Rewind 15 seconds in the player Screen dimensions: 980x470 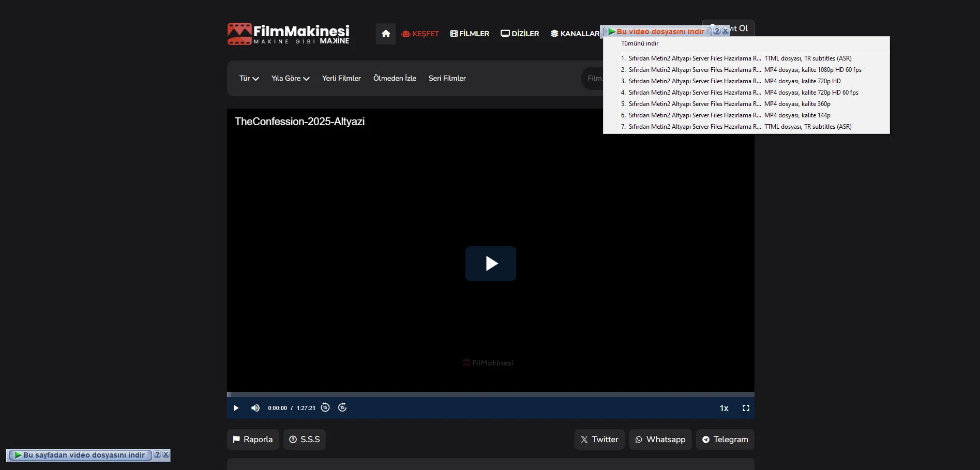325,407
